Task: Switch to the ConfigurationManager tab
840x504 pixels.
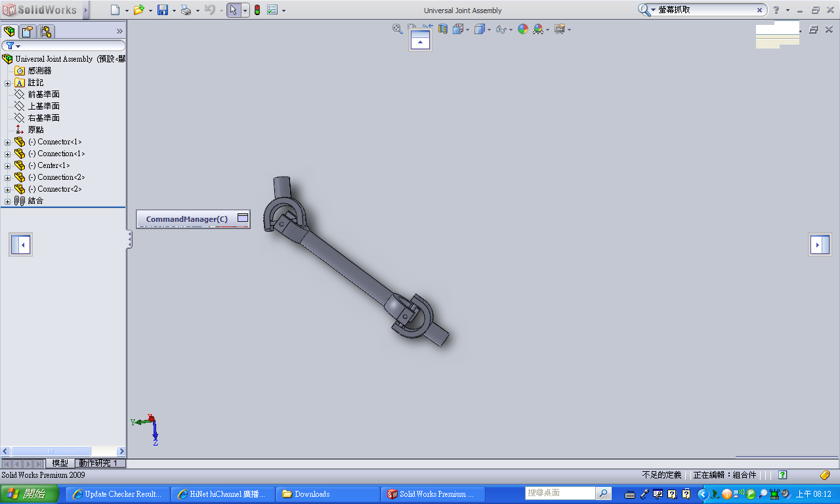Action: tap(46, 31)
